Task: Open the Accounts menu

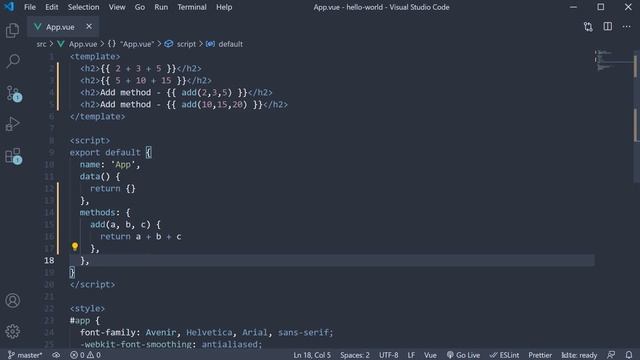Action: tap(13, 300)
